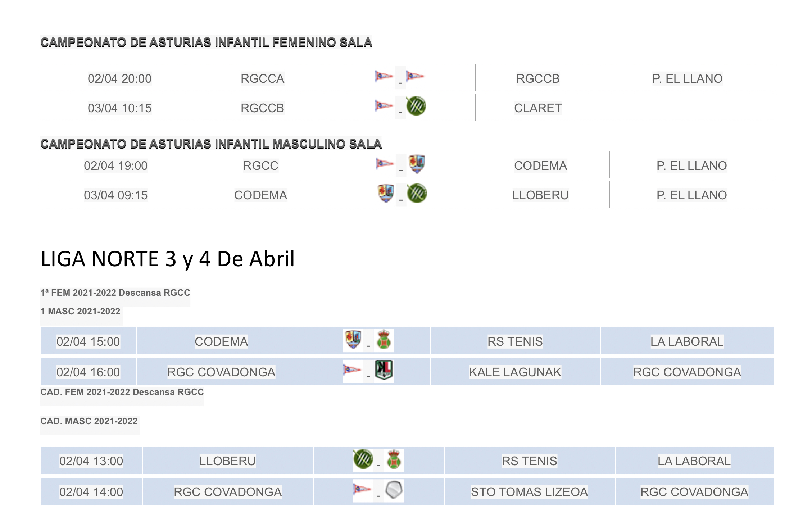Click the Infantil Masculino Sala championship heading
The width and height of the screenshot is (812, 526).
(211, 144)
